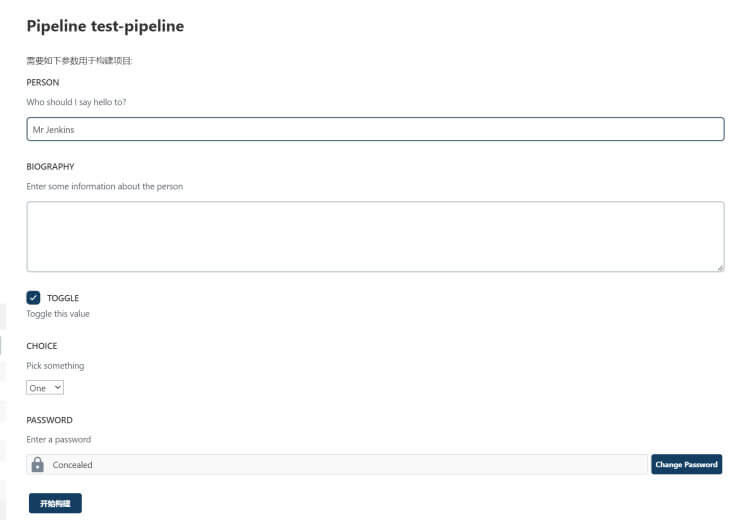Click the 'Enter a password' description text

coord(59,440)
